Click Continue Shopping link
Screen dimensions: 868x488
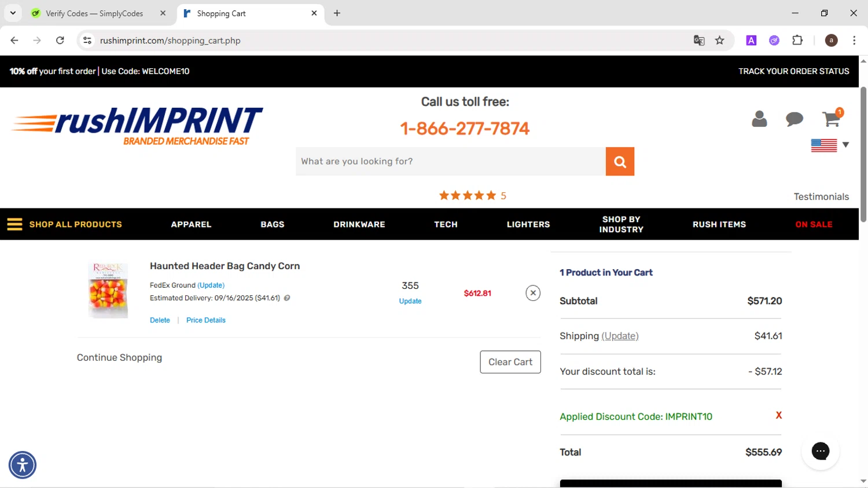point(119,358)
